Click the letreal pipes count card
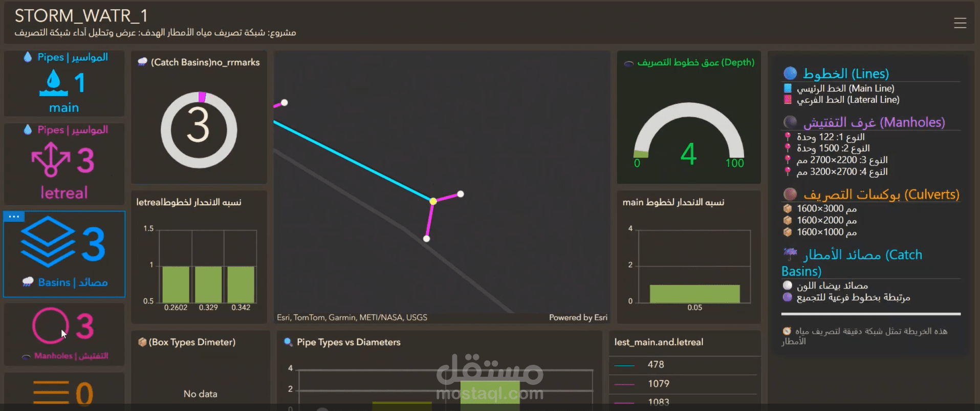This screenshot has height=411, width=980. pyautogui.click(x=64, y=164)
